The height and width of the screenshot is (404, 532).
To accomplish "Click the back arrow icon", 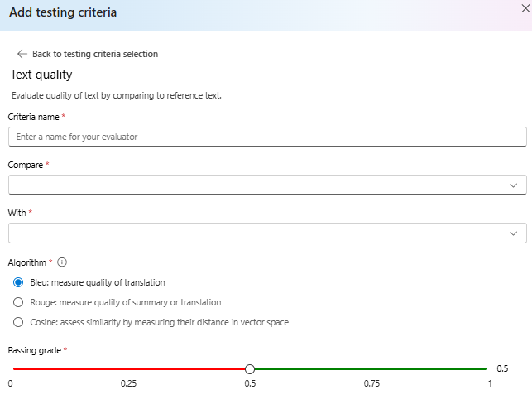I will pos(22,54).
